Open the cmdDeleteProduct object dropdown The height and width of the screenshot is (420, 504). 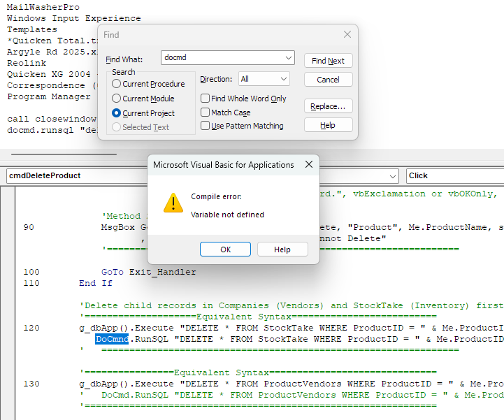392,176
